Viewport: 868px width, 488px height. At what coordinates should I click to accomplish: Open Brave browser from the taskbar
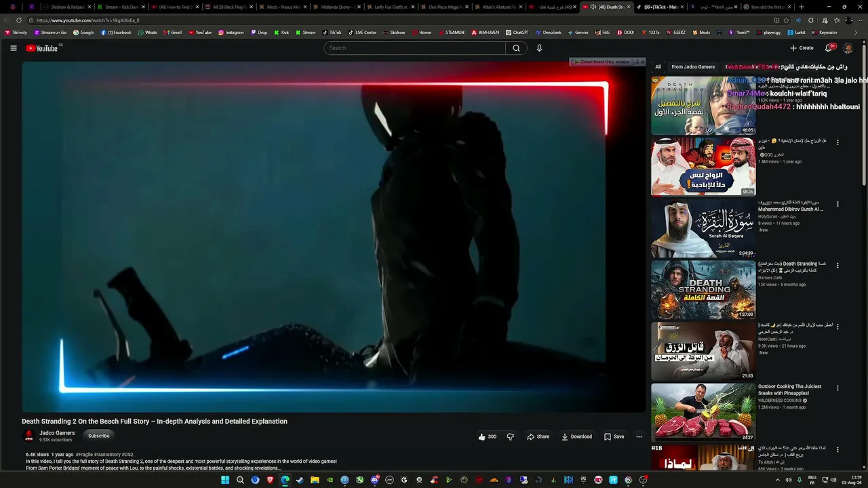[x=270, y=480]
